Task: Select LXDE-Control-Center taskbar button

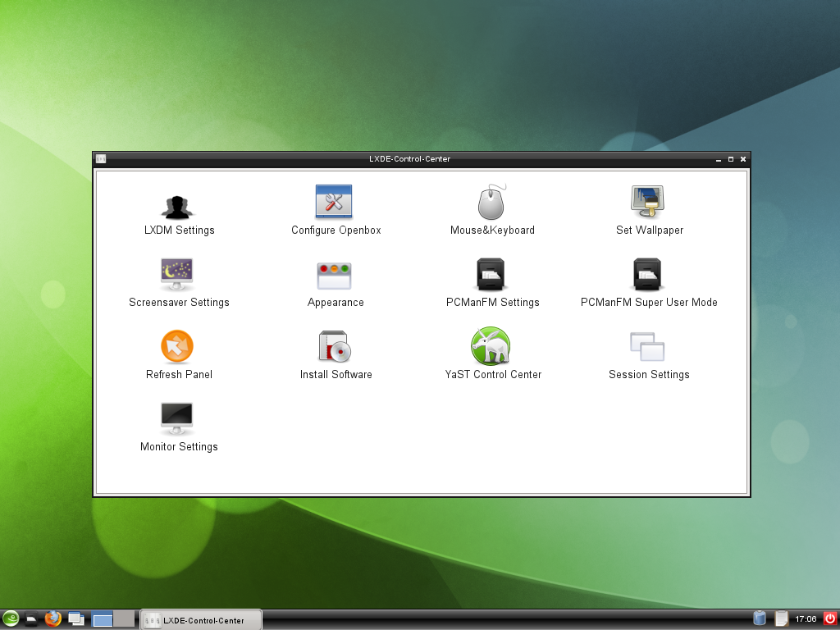Action: click(201, 620)
